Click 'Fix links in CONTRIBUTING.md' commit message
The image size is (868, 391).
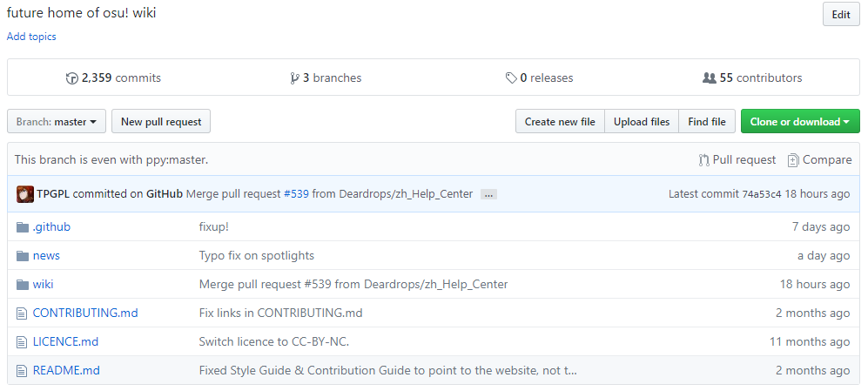280,313
